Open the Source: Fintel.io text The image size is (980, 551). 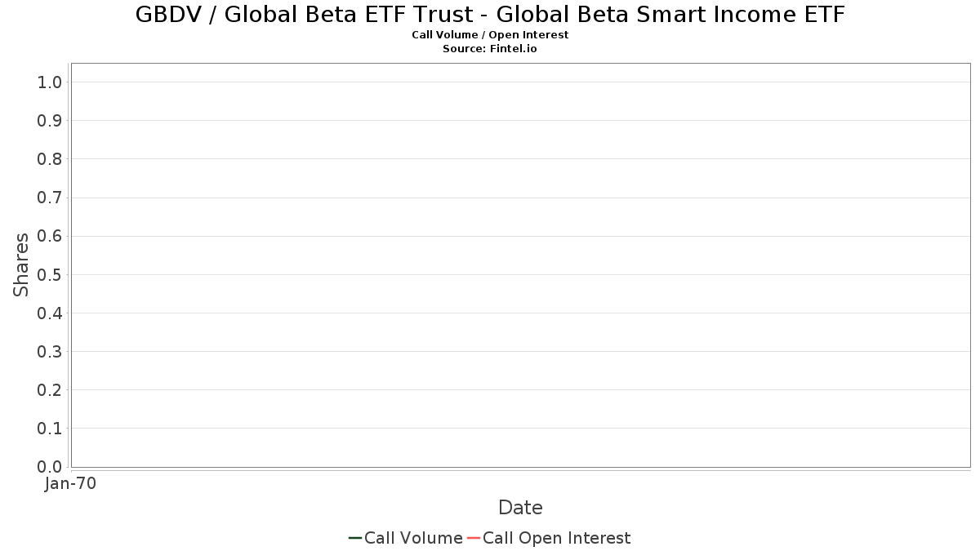coord(490,49)
